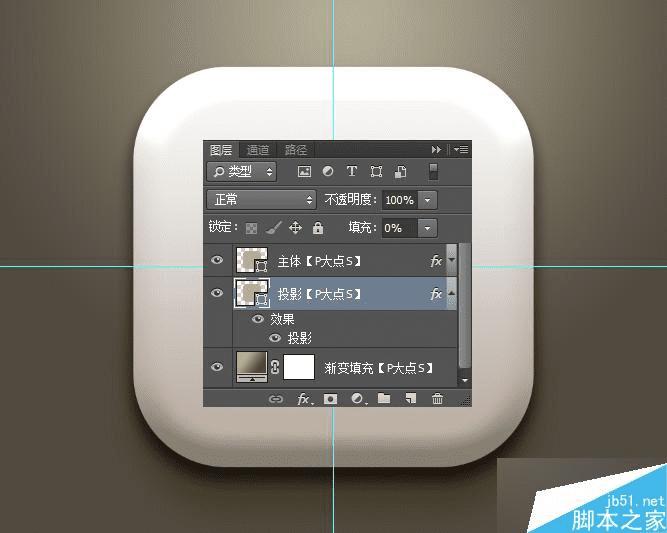
Task: Select the 主体 layer thumbnail
Action: 252,260
